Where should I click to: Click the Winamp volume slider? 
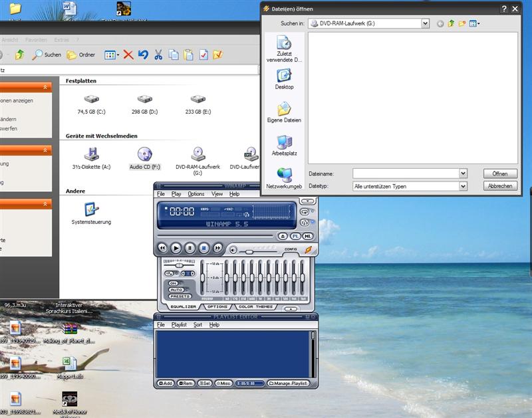tap(258, 252)
